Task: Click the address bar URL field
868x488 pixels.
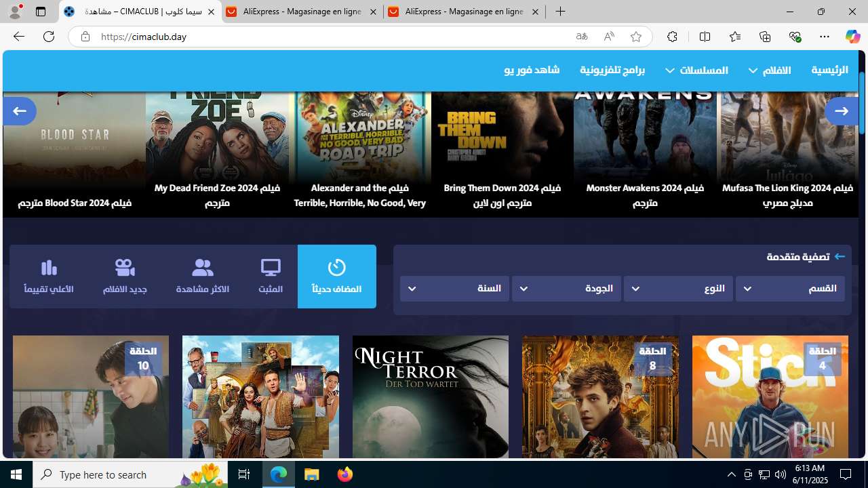Action: (x=332, y=37)
